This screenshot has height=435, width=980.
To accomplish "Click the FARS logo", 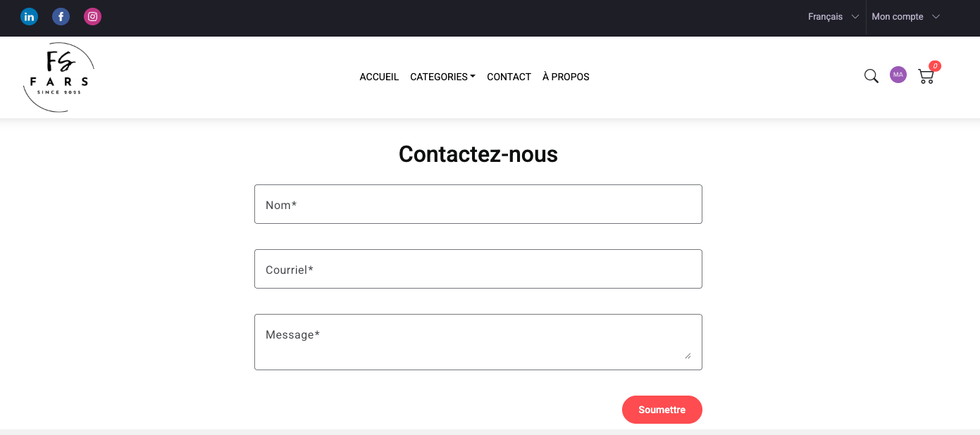I will point(58,77).
